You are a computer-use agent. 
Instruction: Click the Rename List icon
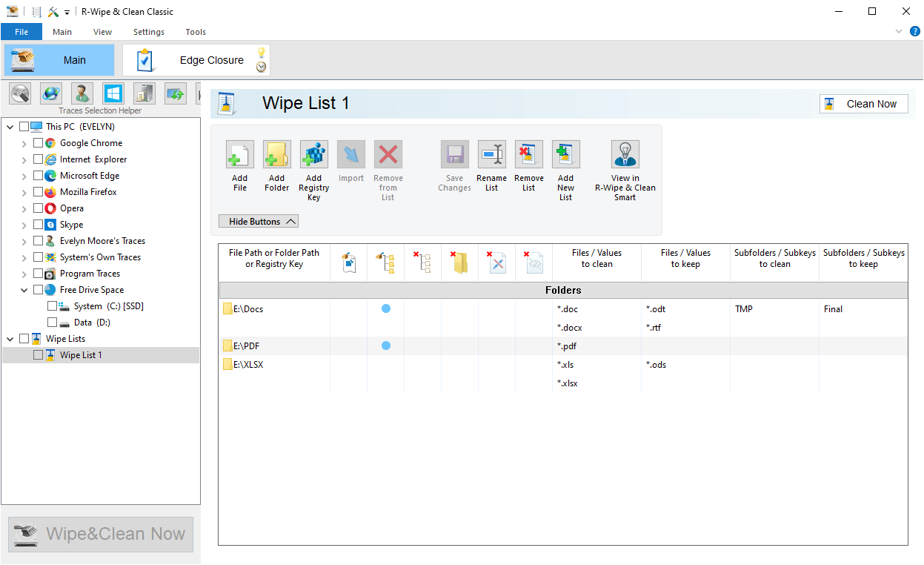click(x=491, y=155)
